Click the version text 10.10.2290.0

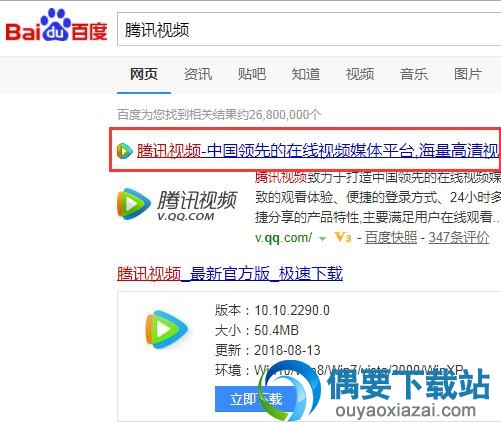292,310
